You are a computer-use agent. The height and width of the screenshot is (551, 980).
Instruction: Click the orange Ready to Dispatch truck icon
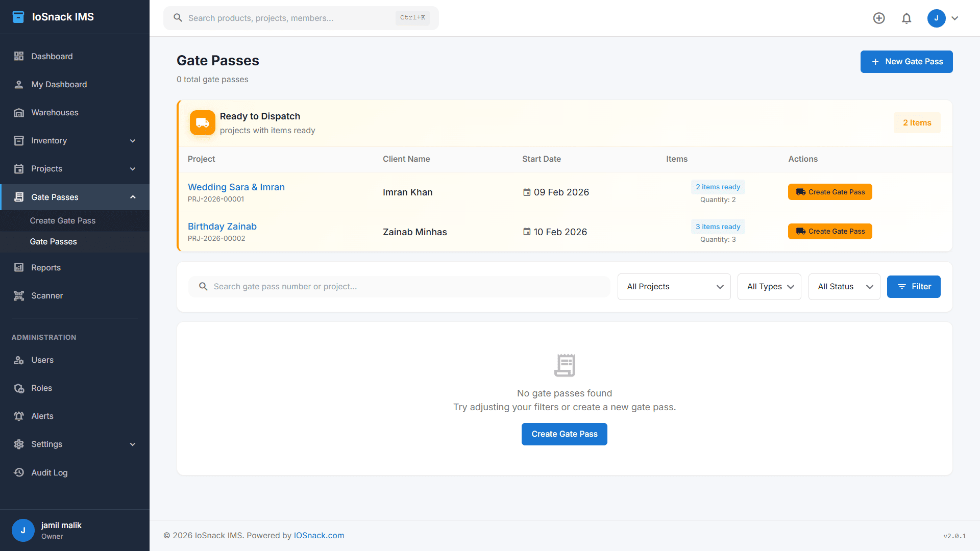(x=202, y=123)
